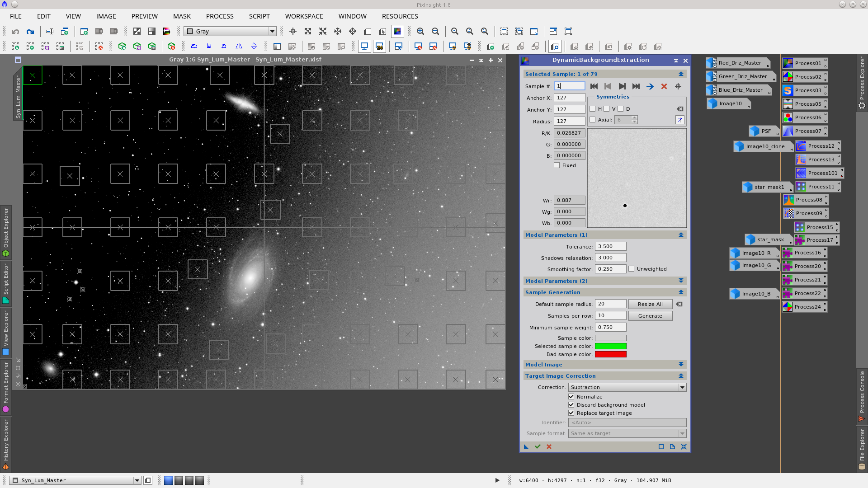
Task: Click the 24-bit STF LUT toolbar icon
Action: (x=380, y=46)
